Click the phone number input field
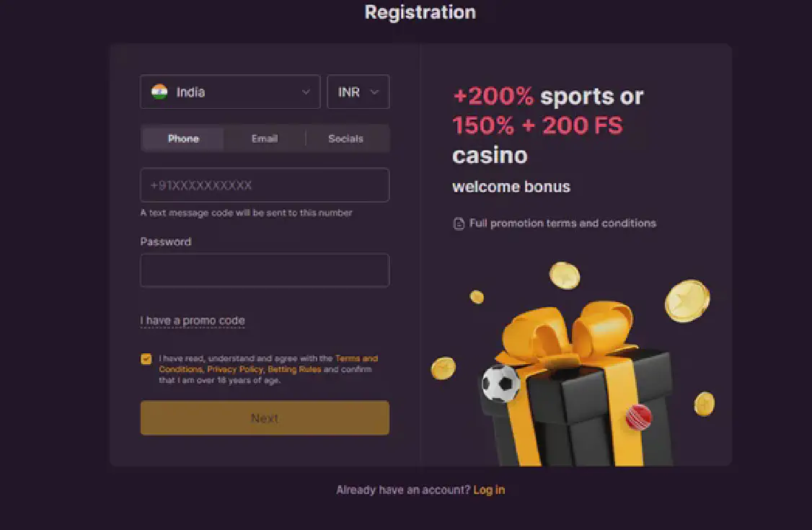 coord(265,185)
